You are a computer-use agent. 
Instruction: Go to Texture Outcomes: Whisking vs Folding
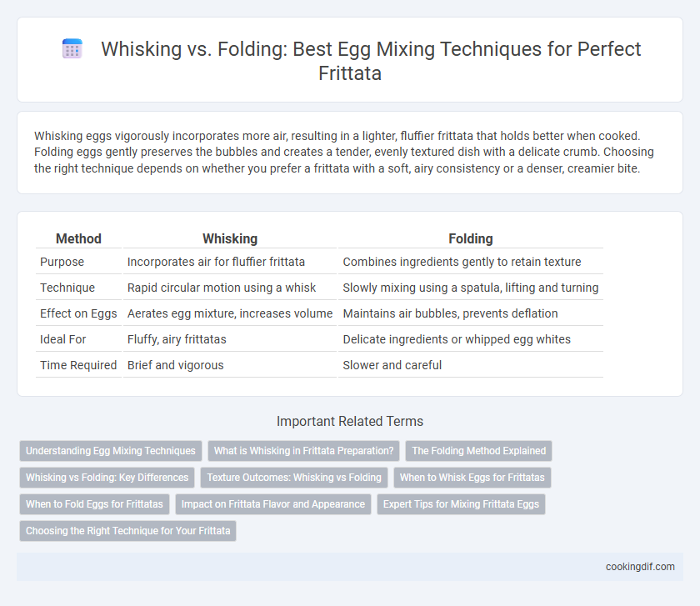click(x=294, y=478)
